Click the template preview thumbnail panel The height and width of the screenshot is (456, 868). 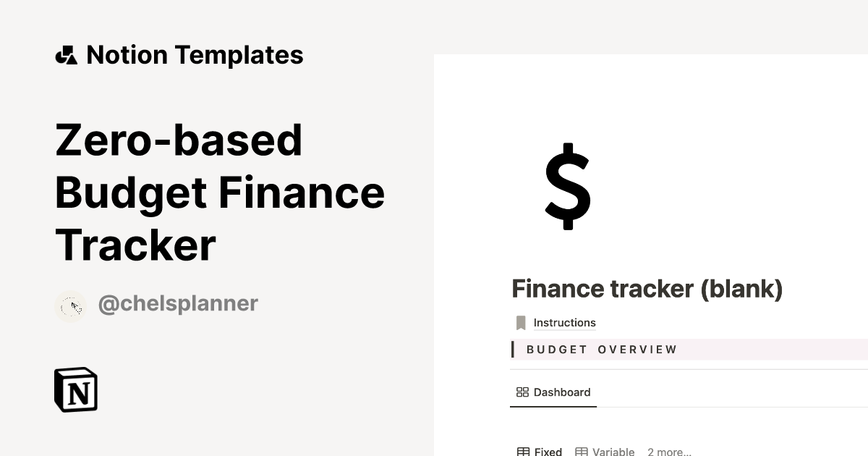point(651,253)
